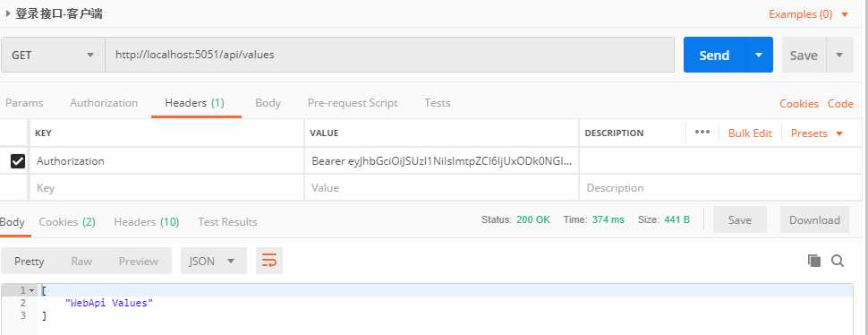Click the empty Key input field
The height and width of the screenshot is (335, 868).
click(166, 188)
